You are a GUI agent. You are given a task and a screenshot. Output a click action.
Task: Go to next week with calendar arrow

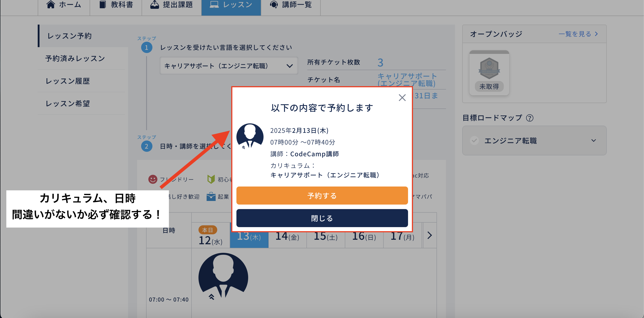(429, 235)
